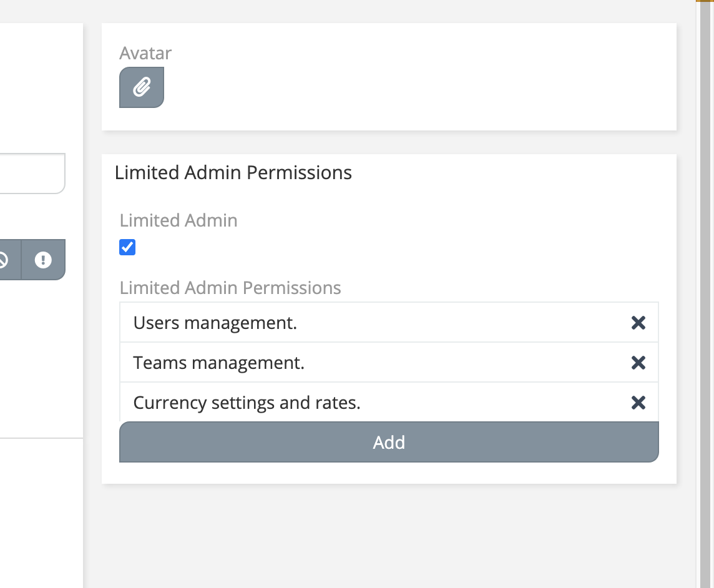Click into the partially visible text field
This screenshot has width=714, height=588.
point(31,174)
